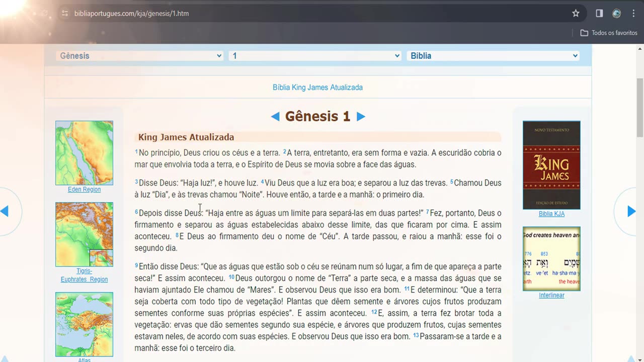Click the Gênesis 1 chapter title
Viewport: 644px width, 362px height.
click(x=317, y=117)
